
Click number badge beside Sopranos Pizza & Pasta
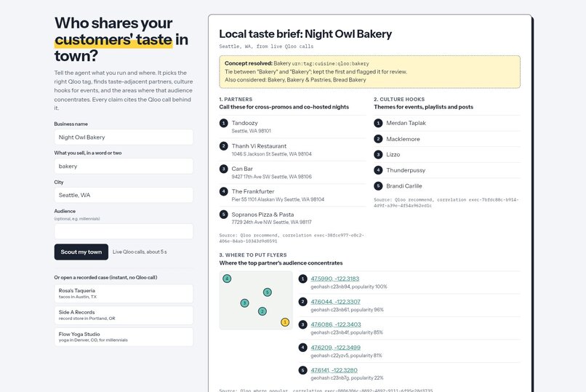223,214
